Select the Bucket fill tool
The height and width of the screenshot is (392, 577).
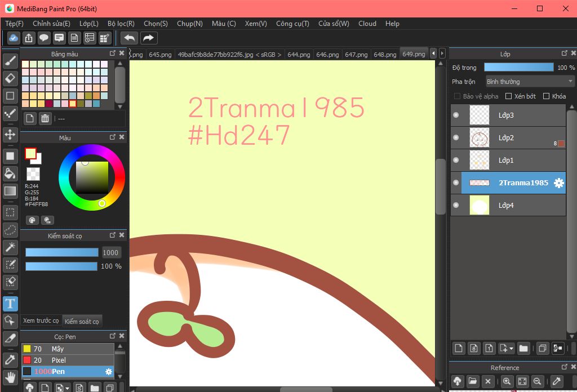10,173
